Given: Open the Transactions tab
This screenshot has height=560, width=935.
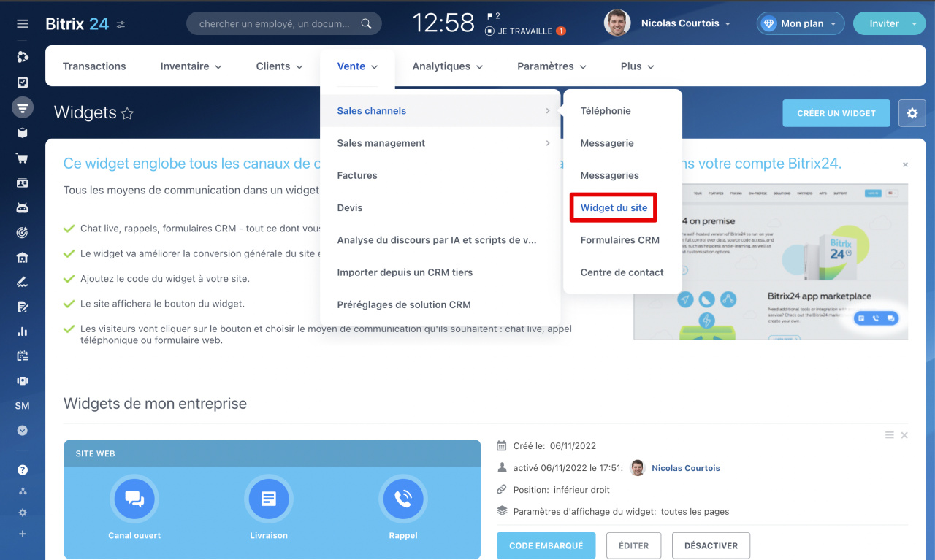Looking at the screenshot, I should coord(94,66).
